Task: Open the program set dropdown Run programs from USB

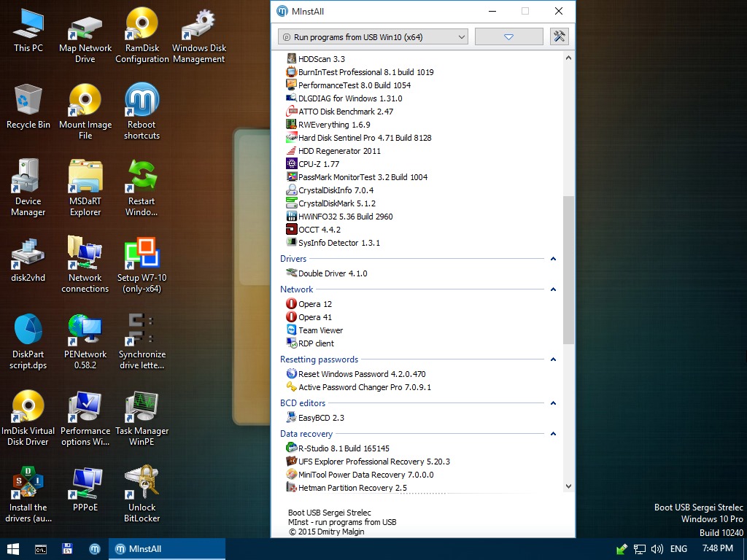Action: pos(373,36)
